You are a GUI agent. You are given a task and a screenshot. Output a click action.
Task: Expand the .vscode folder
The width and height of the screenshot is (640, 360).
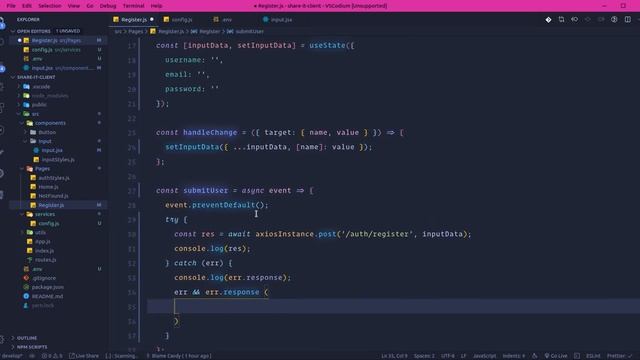[42, 87]
